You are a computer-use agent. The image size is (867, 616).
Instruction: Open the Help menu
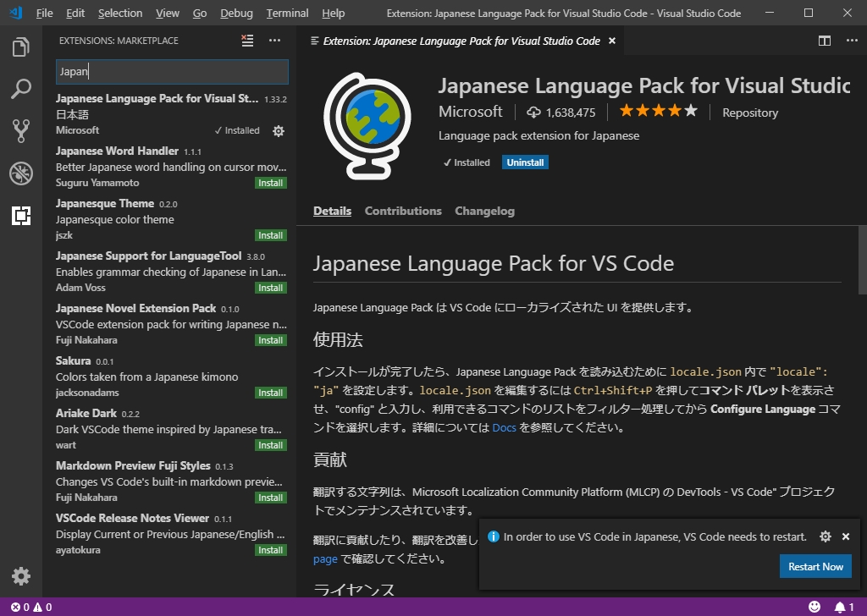point(333,14)
